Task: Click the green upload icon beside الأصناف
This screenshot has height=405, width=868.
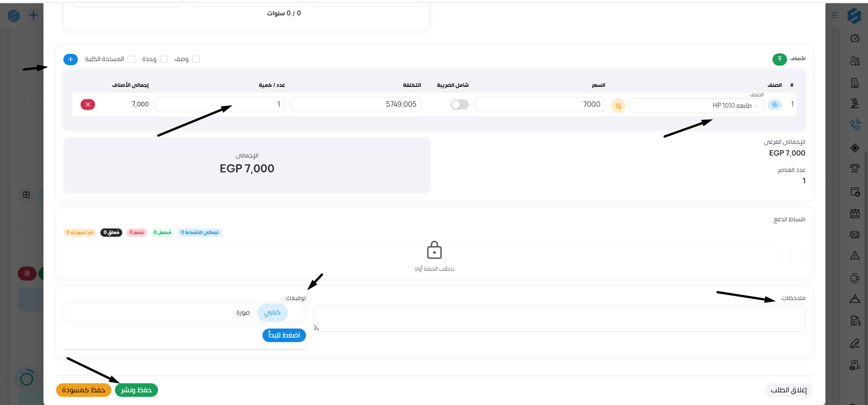Action: [779, 59]
